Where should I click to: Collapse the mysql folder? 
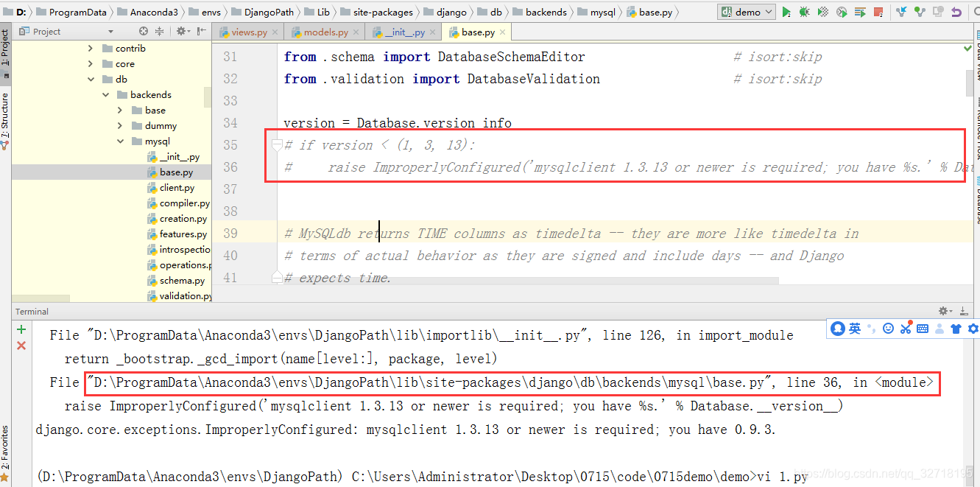(120, 141)
